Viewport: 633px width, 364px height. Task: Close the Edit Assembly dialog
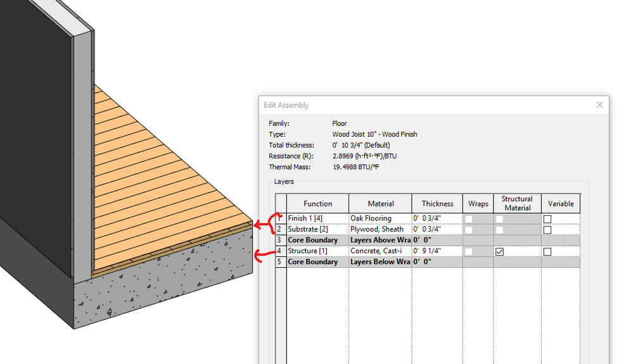pos(599,105)
